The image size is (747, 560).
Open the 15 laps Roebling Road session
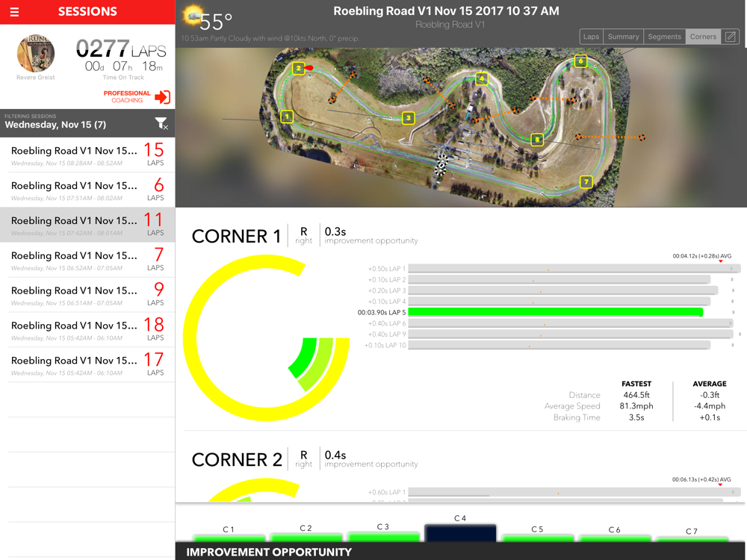tap(87, 155)
